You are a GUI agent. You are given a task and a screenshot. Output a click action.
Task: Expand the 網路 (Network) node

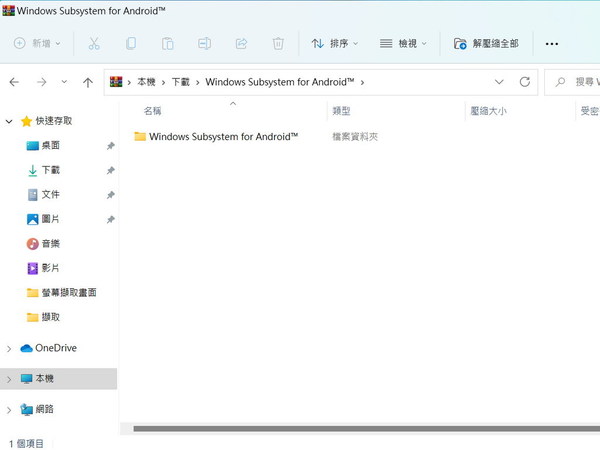pos(9,410)
